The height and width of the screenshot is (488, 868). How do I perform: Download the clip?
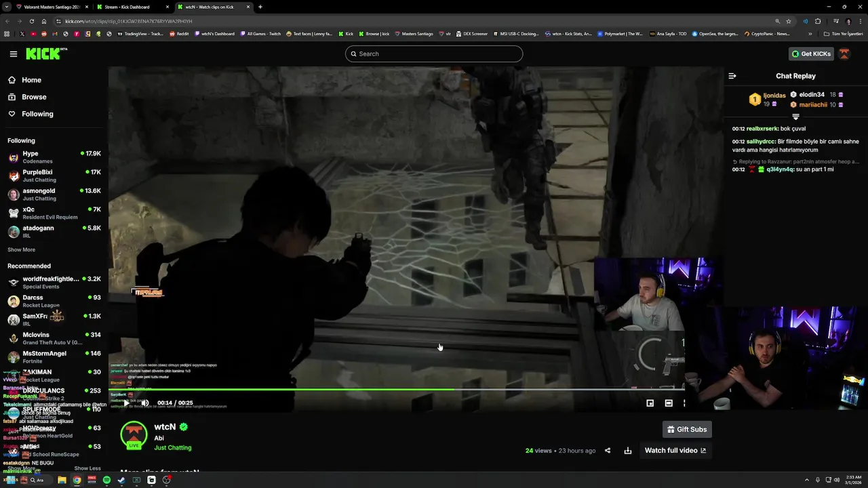[x=628, y=451]
